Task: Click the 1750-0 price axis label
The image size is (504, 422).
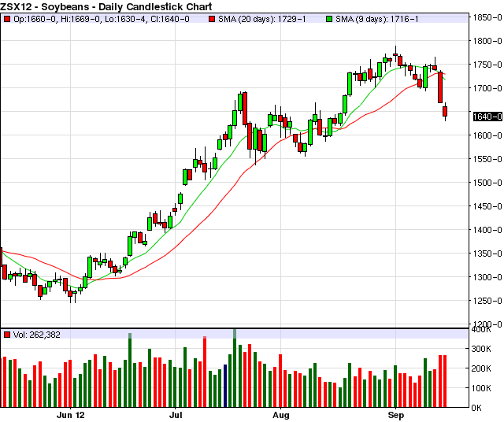Action: click(x=487, y=65)
